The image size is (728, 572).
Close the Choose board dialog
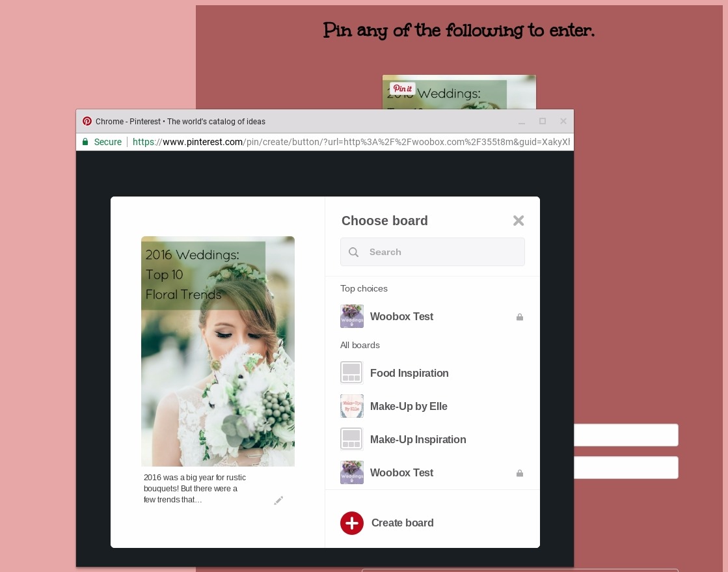tap(518, 221)
